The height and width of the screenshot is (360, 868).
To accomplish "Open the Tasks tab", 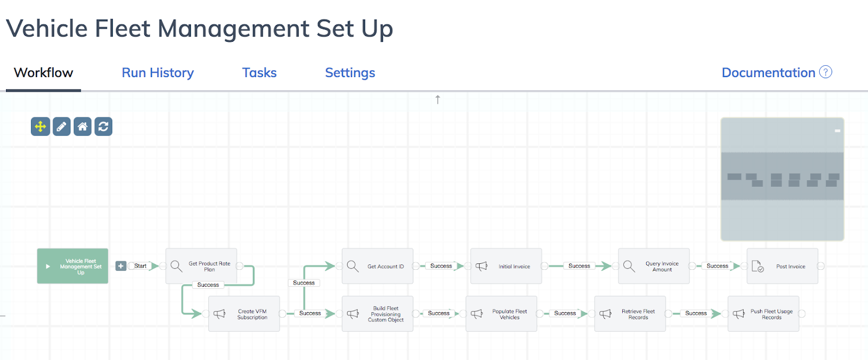I will point(259,73).
